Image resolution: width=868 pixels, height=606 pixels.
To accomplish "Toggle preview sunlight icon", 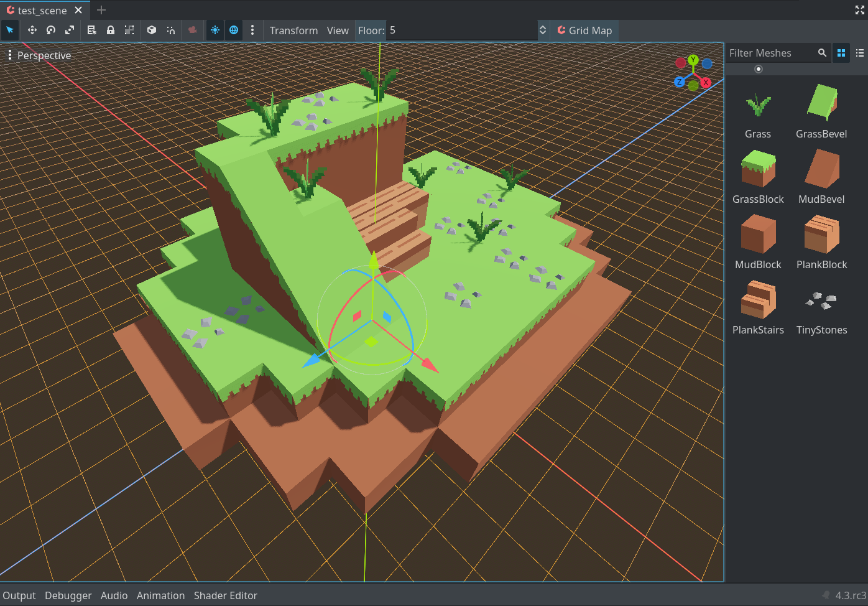I will coord(215,30).
